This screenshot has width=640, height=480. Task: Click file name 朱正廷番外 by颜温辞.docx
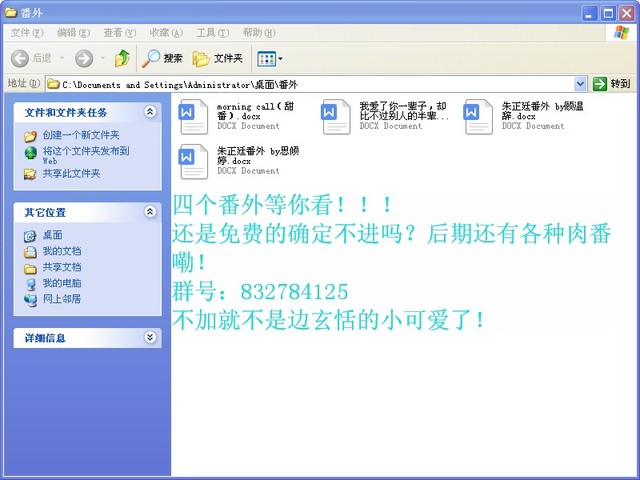[542, 111]
